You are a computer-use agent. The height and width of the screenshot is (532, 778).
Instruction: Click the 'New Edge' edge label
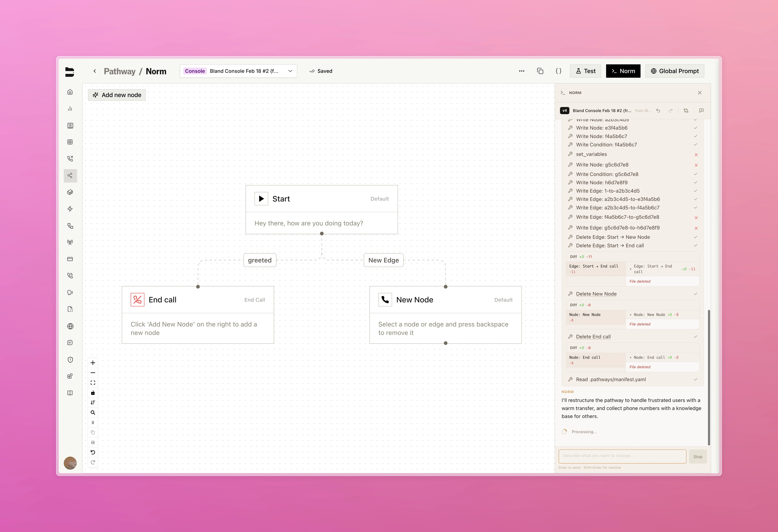384,260
